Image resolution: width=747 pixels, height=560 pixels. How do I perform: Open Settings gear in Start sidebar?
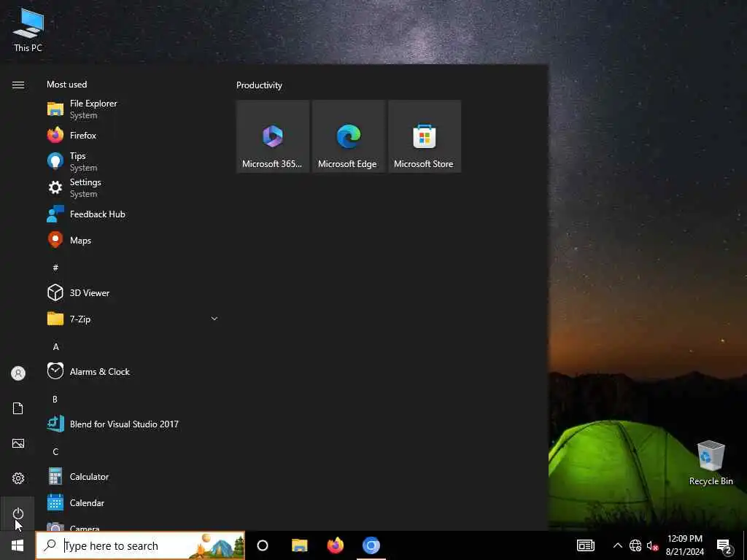(18, 478)
